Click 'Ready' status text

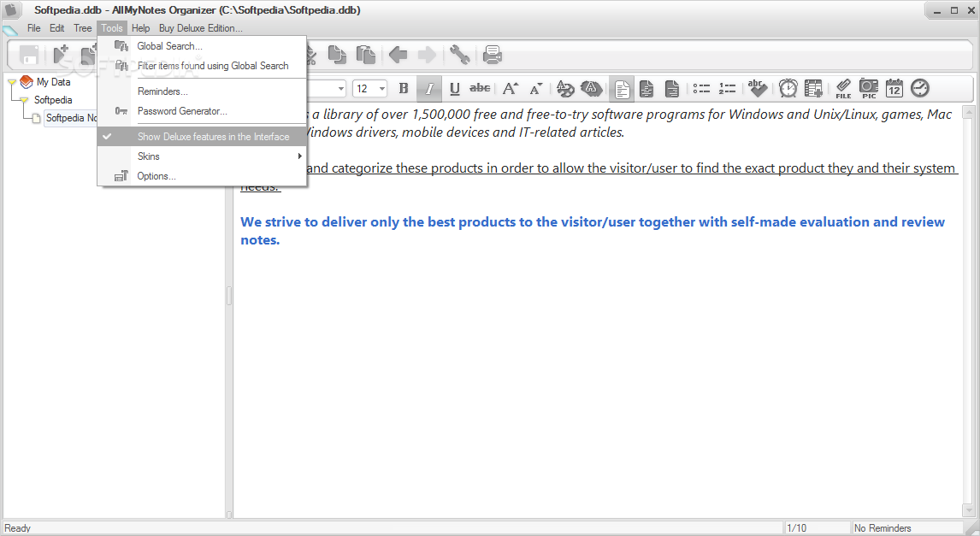tap(17, 528)
